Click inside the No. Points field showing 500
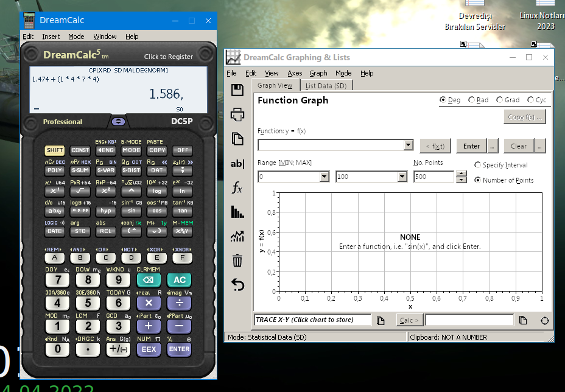Image resolution: width=565 pixels, height=392 pixels. pyautogui.click(x=434, y=177)
